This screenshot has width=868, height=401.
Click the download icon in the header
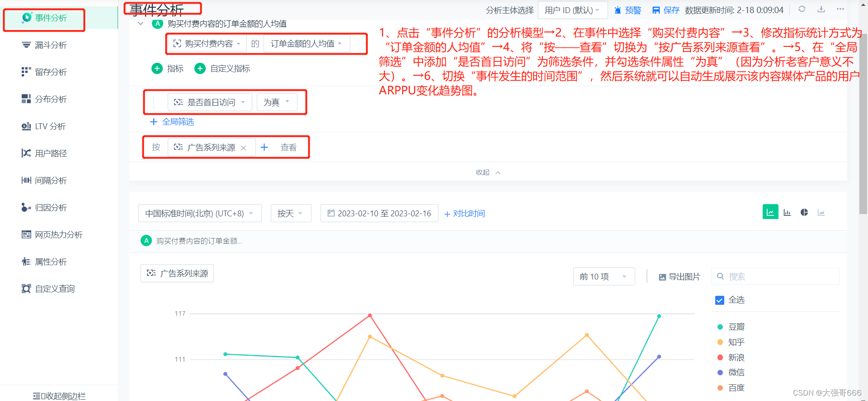[x=821, y=9]
